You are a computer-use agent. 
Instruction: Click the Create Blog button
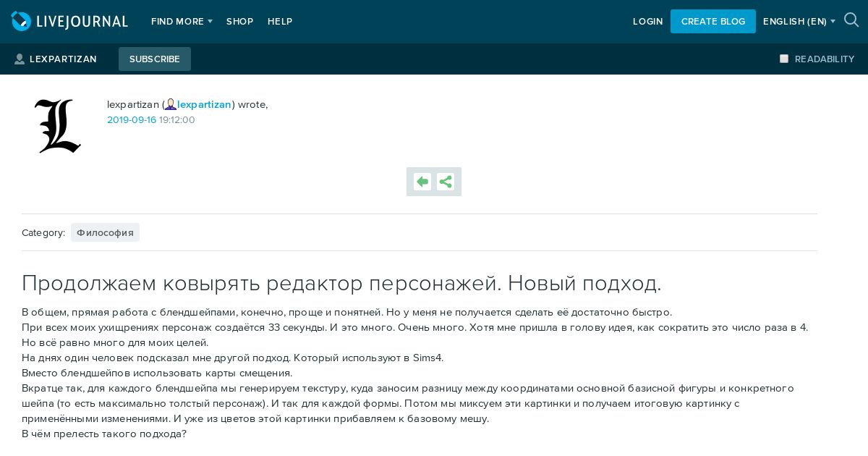coord(713,21)
